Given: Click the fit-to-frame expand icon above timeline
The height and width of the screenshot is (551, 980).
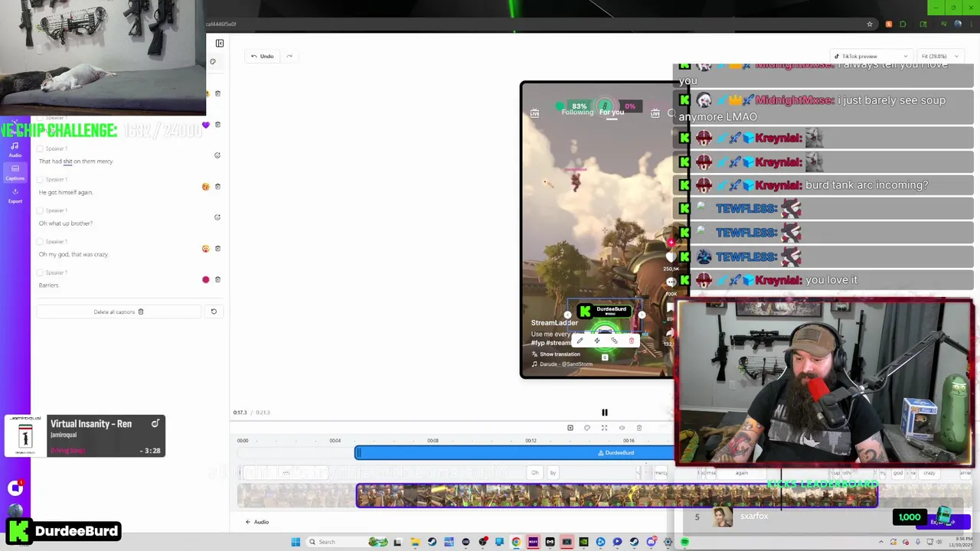Looking at the screenshot, I should pyautogui.click(x=604, y=428).
